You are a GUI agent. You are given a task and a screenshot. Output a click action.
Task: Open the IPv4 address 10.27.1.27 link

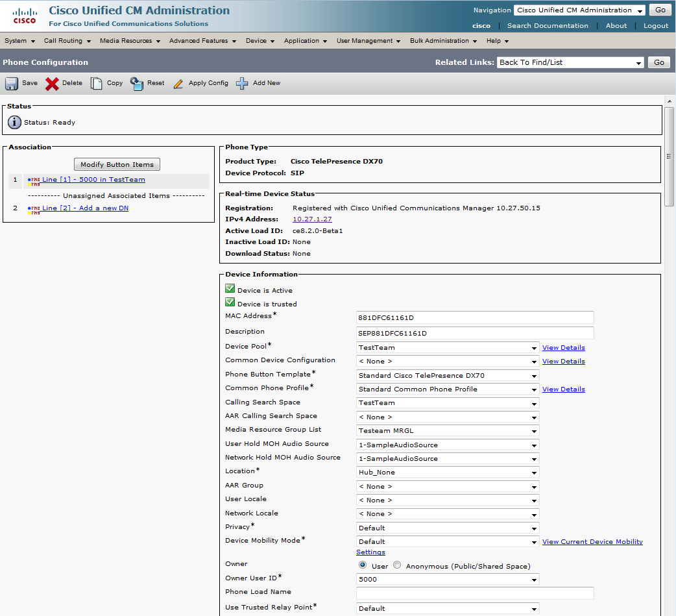(312, 219)
